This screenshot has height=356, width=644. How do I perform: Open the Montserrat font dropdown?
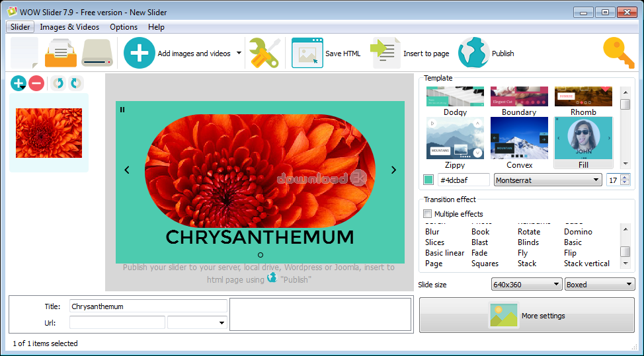pyautogui.click(x=547, y=180)
